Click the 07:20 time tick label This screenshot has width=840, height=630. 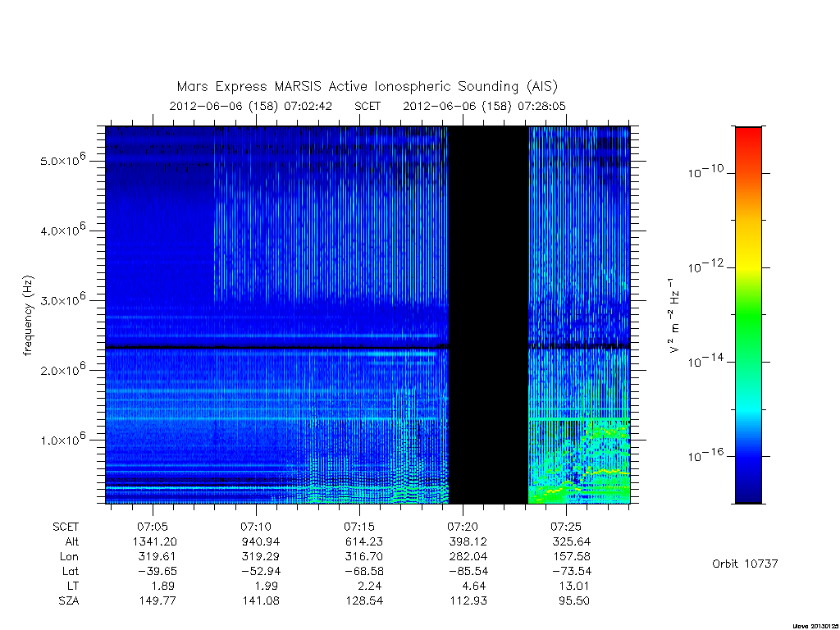tap(463, 527)
